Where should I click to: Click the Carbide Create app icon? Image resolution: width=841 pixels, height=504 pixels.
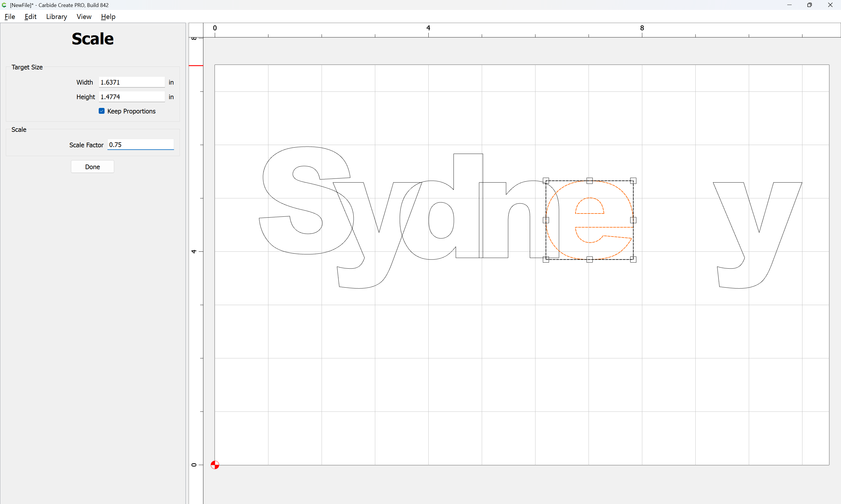coord(4,5)
